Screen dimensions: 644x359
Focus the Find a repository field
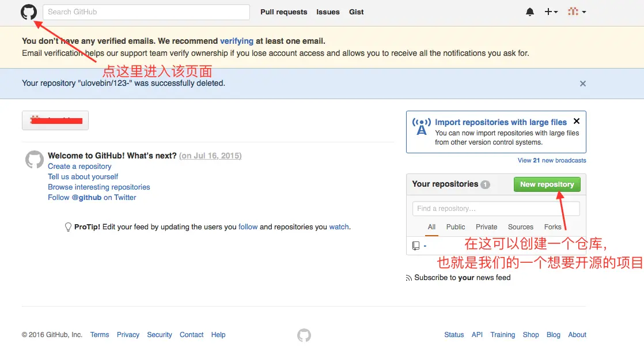click(x=496, y=209)
